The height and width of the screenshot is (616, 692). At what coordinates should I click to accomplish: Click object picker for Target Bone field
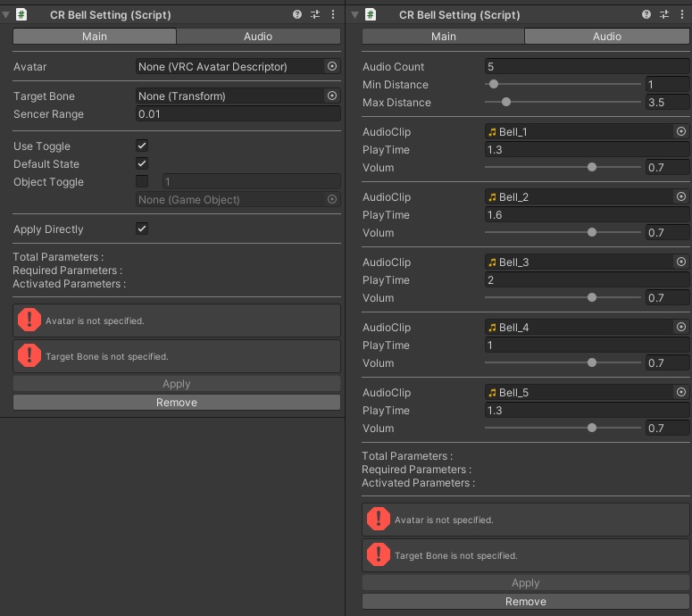tap(332, 96)
